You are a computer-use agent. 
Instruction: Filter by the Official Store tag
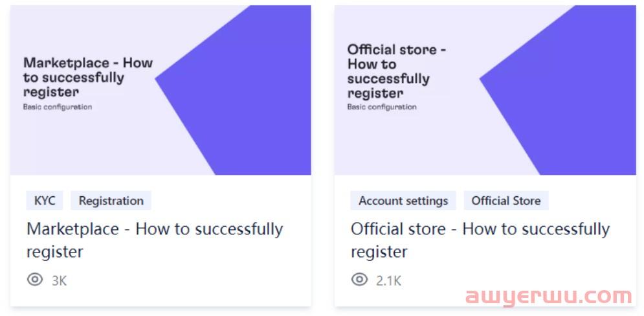pos(506,201)
